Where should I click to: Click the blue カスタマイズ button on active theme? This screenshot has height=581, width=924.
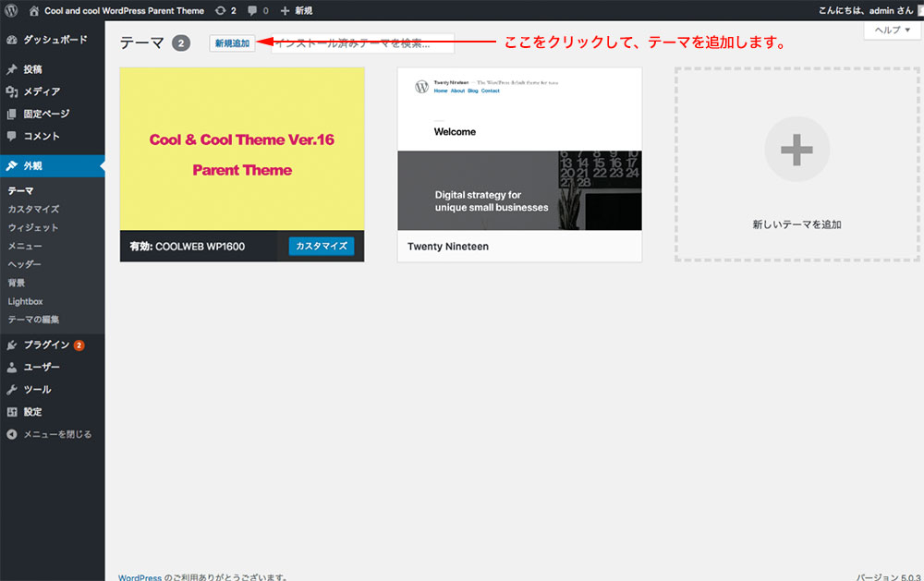click(322, 247)
